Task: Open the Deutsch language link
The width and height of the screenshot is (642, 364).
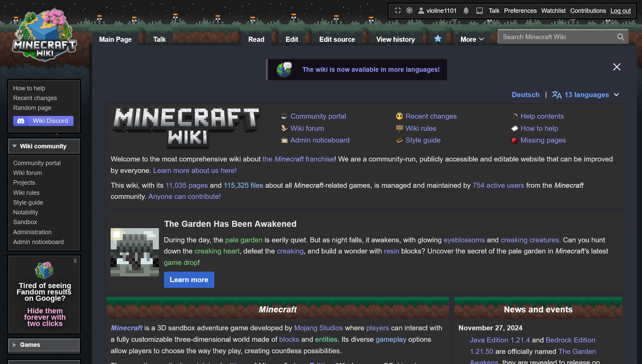Action: (x=526, y=95)
